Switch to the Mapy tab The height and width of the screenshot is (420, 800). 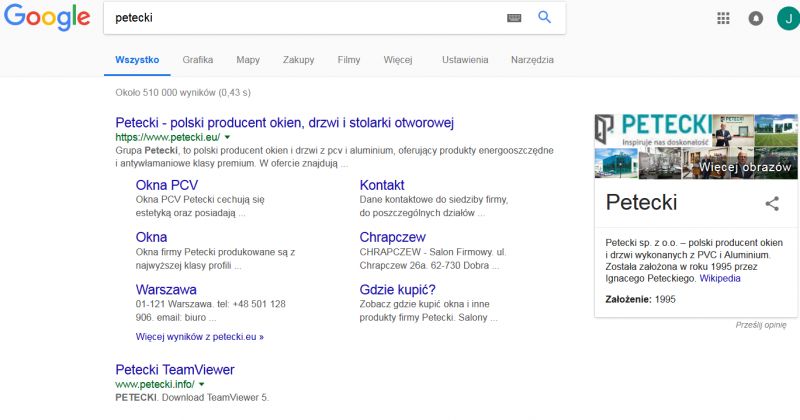pyautogui.click(x=248, y=60)
